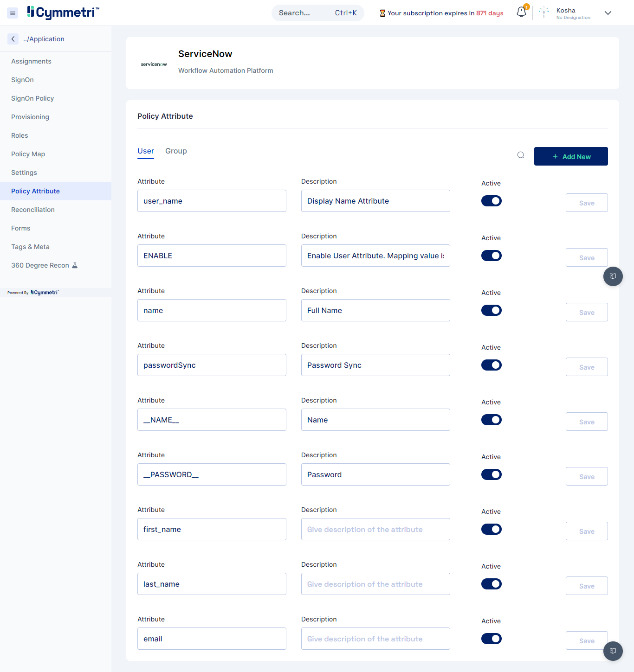This screenshot has width=634, height=672.
Task: Click the back arrow next to ../Application
Action: tap(13, 39)
